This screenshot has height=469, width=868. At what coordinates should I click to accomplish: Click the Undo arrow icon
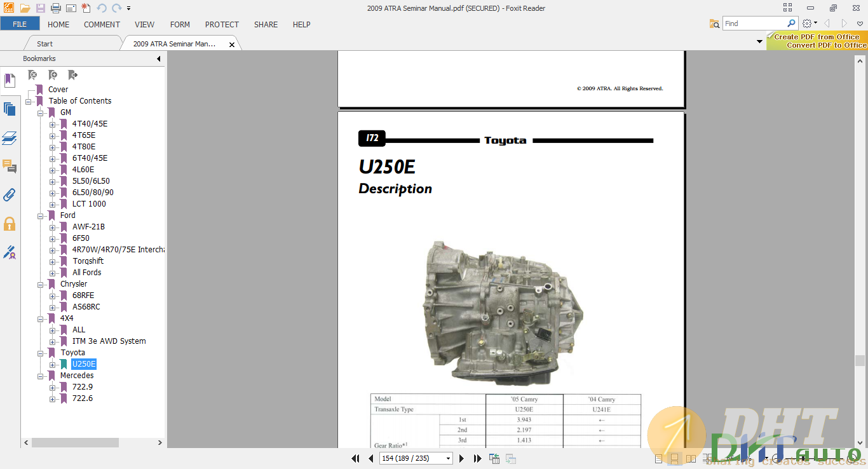pyautogui.click(x=102, y=8)
